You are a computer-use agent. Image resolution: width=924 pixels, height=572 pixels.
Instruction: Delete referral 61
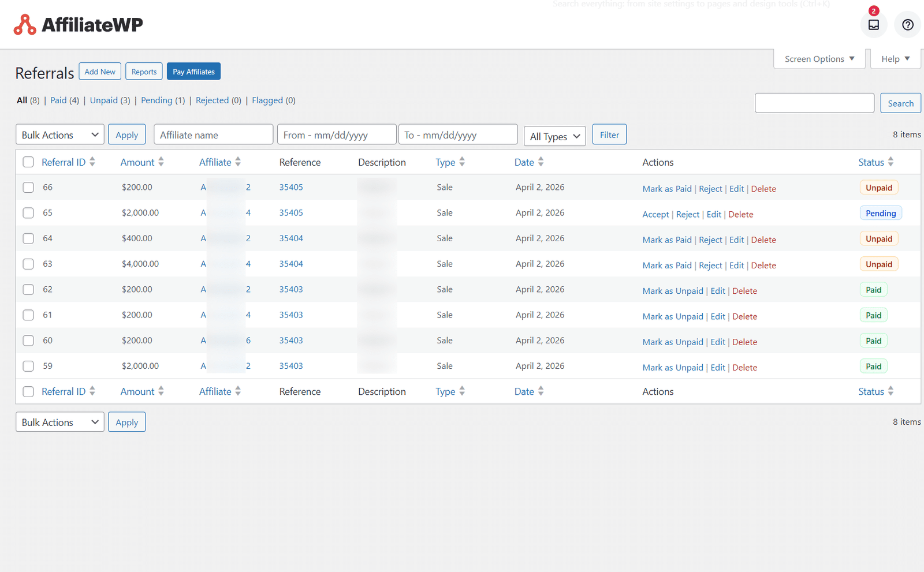pyautogui.click(x=744, y=316)
